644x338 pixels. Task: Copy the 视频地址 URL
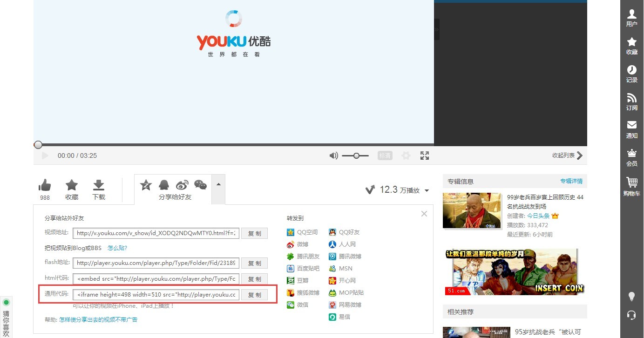point(254,233)
